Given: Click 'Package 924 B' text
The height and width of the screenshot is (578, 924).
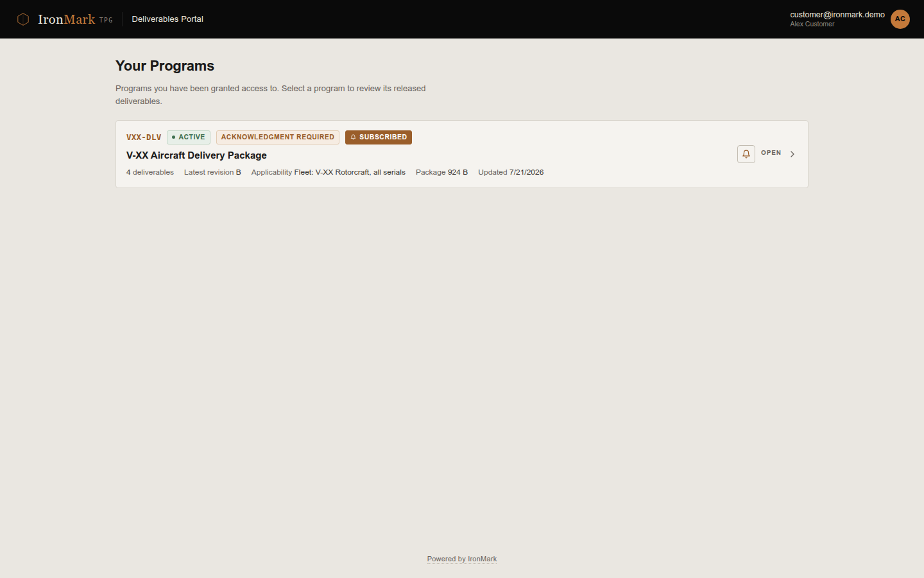Looking at the screenshot, I should (441, 172).
